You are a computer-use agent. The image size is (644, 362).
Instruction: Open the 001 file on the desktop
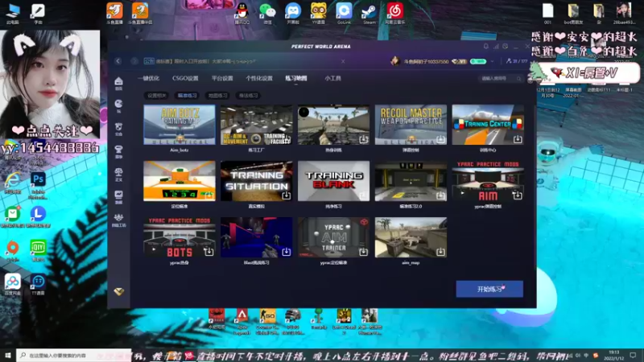click(x=547, y=14)
